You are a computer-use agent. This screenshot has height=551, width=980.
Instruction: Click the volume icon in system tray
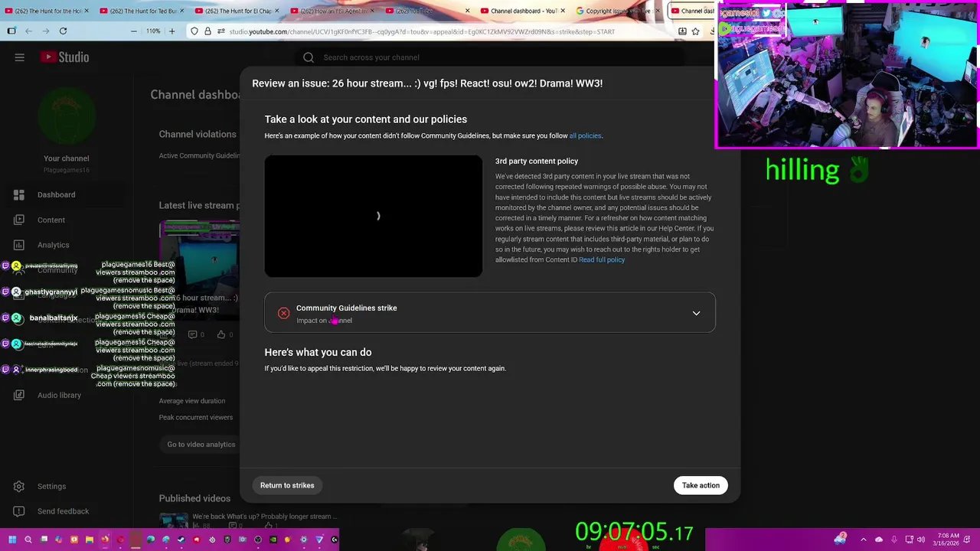click(x=921, y=540)
